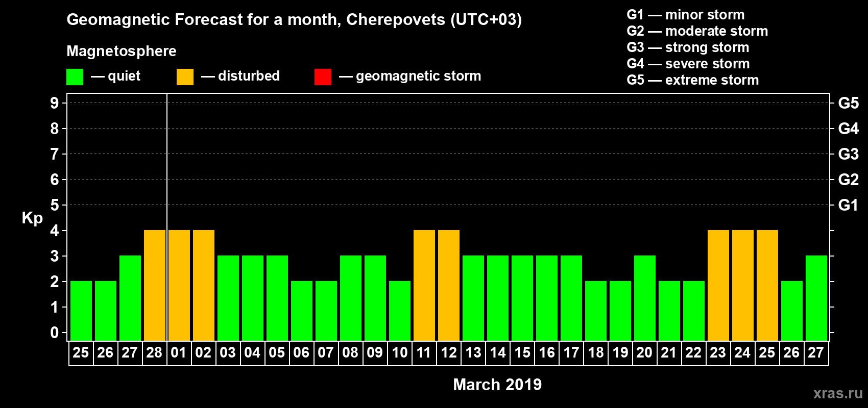Click the 'G3 — strong storm' legend line

click(x=688, y=47)
